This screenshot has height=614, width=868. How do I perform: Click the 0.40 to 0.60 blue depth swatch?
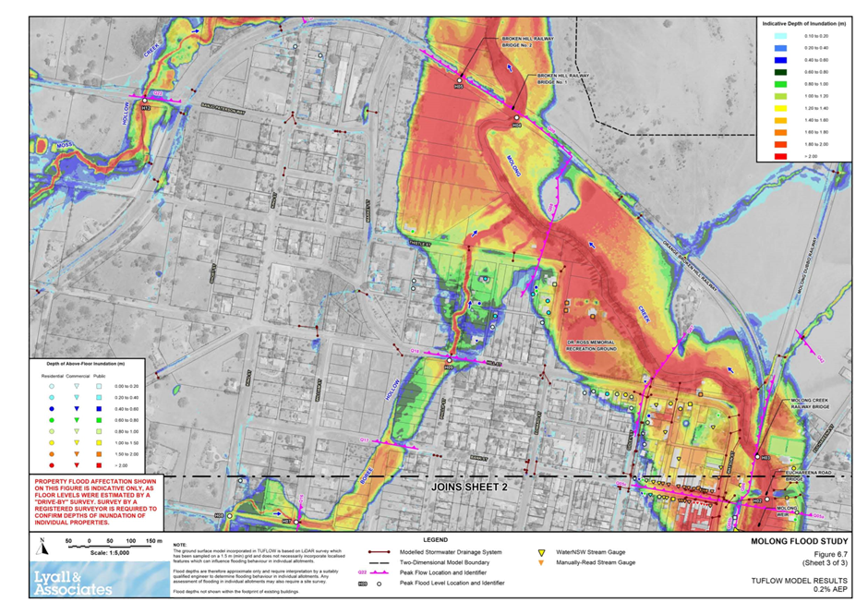pos(780,60)
